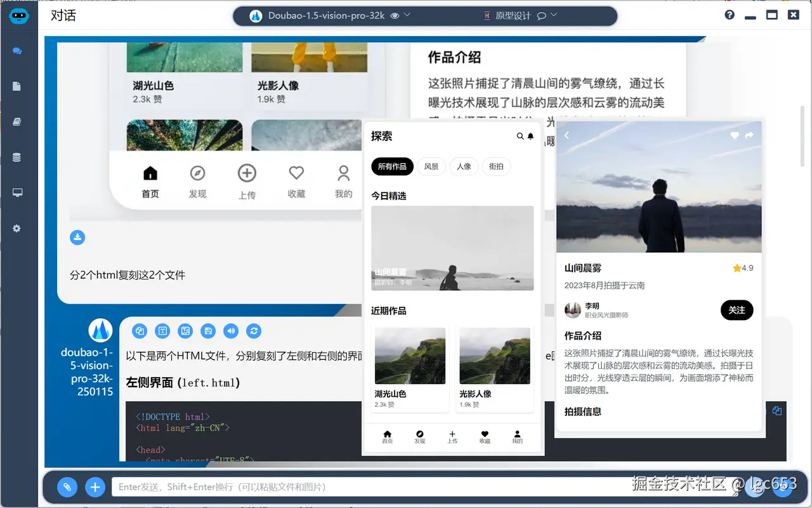
Task: Collapse the detail view with the back chevron
Action: [x=566, y=135]
